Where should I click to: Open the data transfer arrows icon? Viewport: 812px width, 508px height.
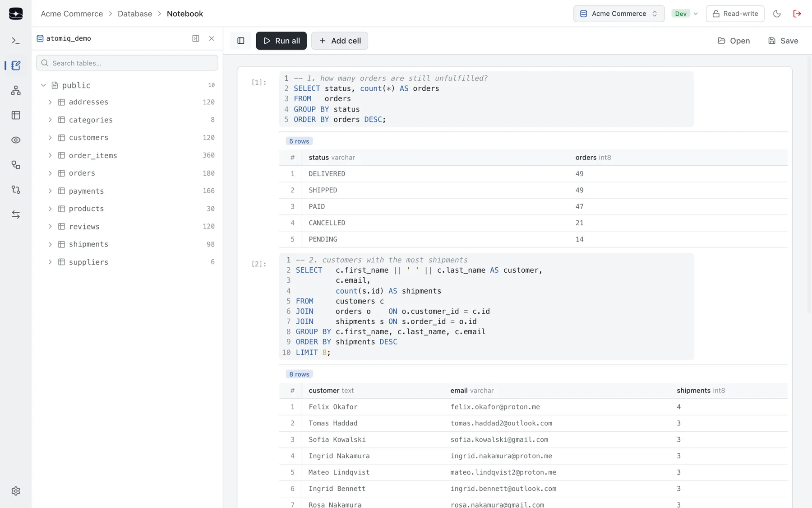coord(16,214)
